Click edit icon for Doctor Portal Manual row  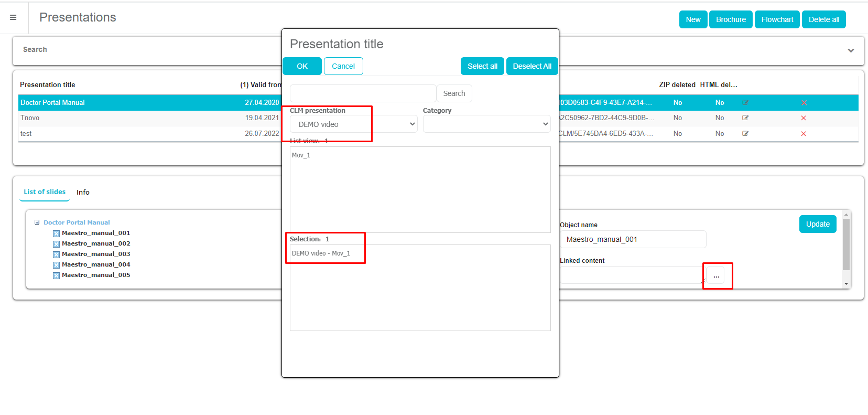click(x=745, y=103)
